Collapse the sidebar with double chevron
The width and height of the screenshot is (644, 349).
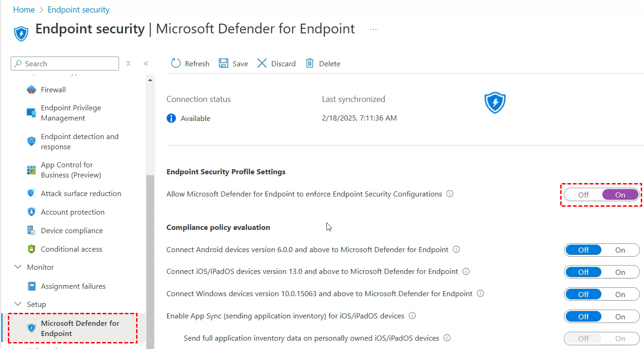(145, 63)
